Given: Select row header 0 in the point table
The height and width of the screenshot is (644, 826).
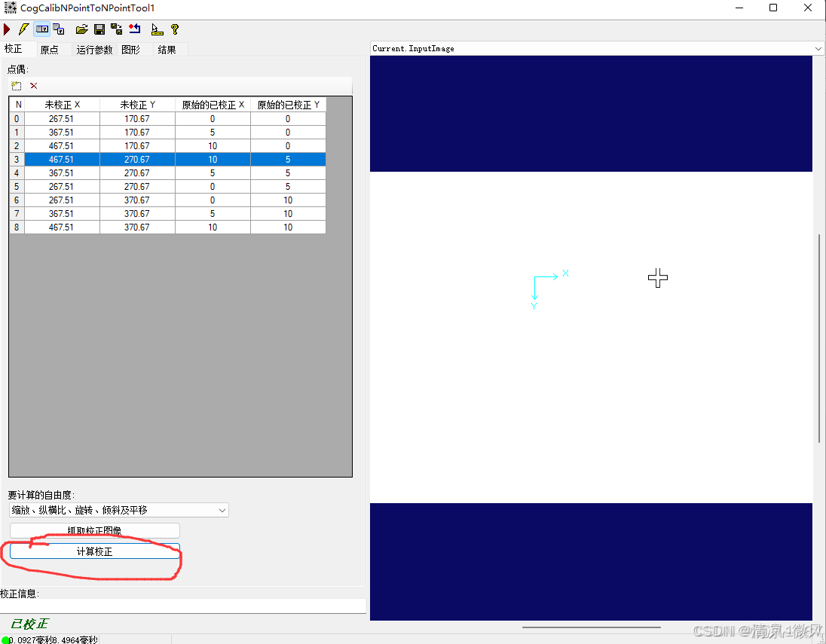Looking at the screenshot, I should point(17,118).
